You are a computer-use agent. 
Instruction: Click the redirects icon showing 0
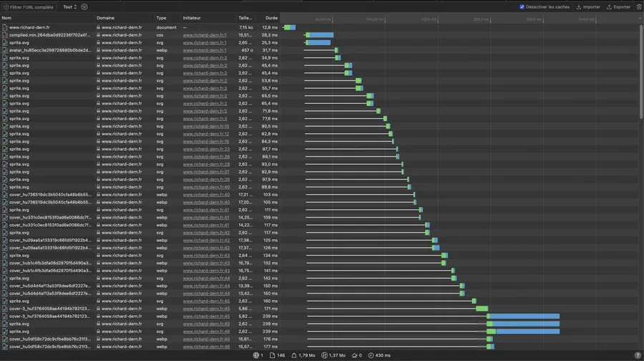pyautogui.click(x=354, y=355)
